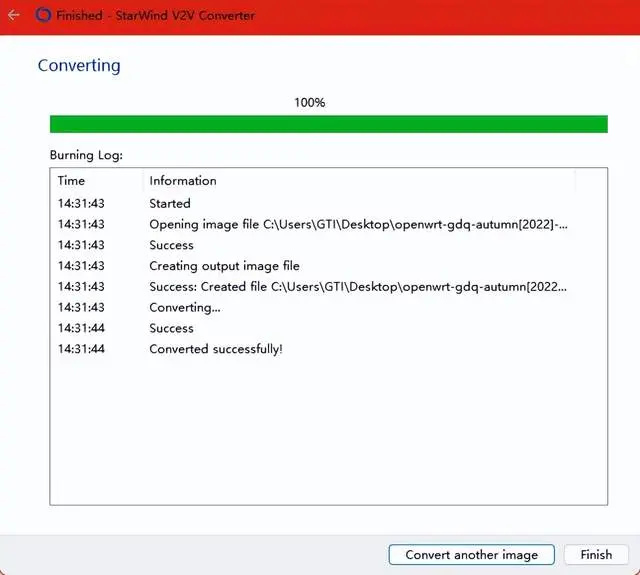
Task: Click the 'Finished - StarWind V2V Converter' window title
Action: tap(156, 16)
